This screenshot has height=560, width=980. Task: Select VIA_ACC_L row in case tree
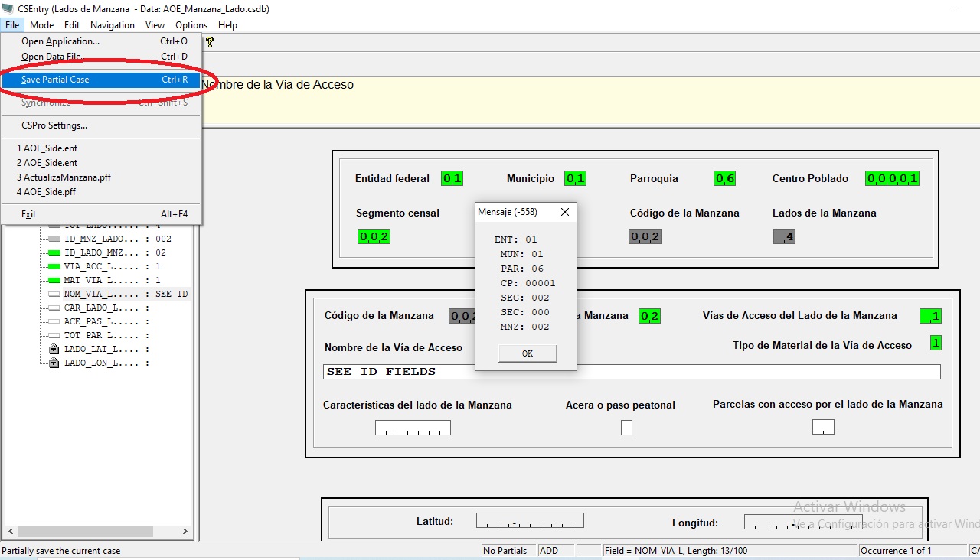tap(113, 266)
